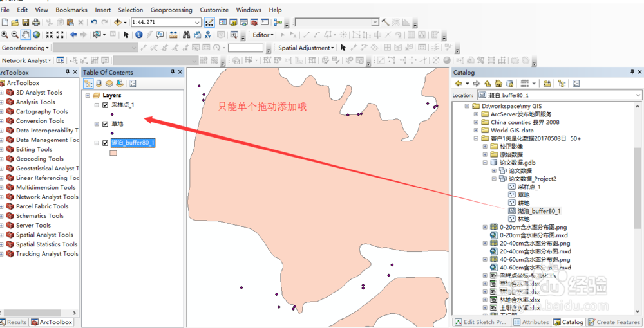Open the Editor dropdown menu
644x328 pixels.
click(x=263, y=35)
